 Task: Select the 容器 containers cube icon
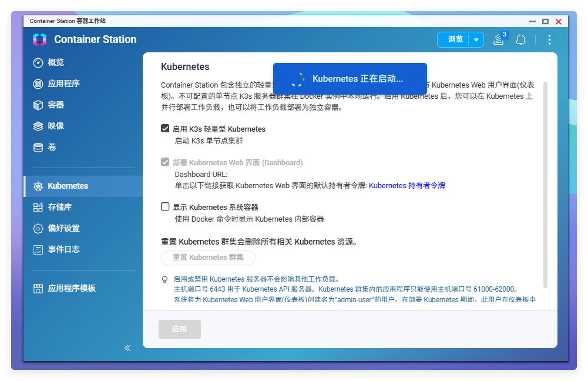[x=38, y=105]
